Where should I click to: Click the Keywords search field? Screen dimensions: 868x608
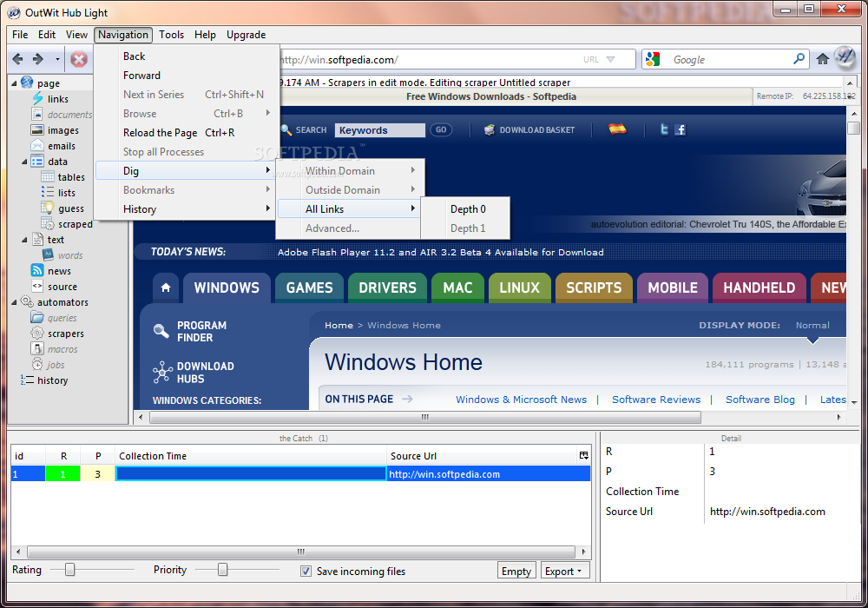coord(380,129)
